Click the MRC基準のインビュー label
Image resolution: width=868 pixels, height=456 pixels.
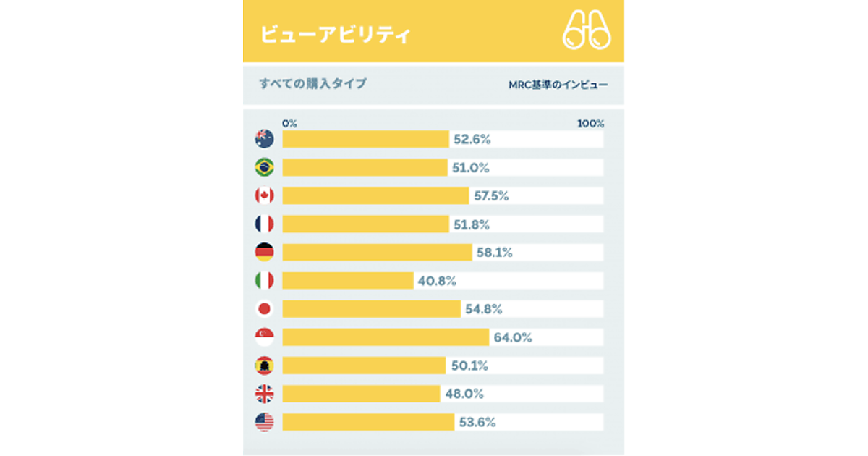tap(558, 85)
